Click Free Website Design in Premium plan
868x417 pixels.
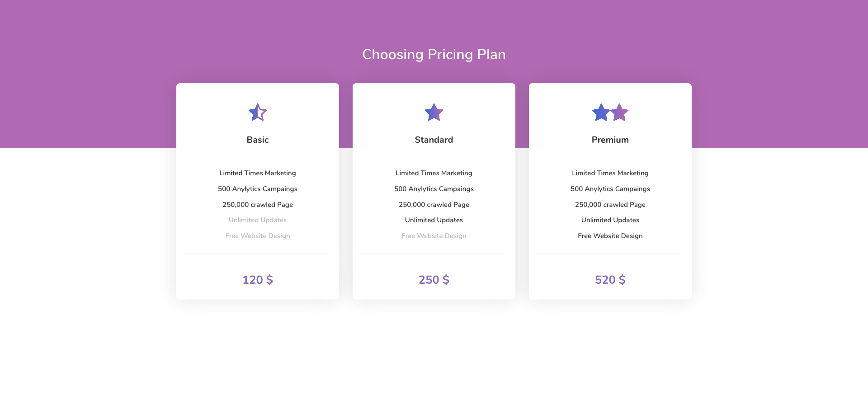pos(610,236)
